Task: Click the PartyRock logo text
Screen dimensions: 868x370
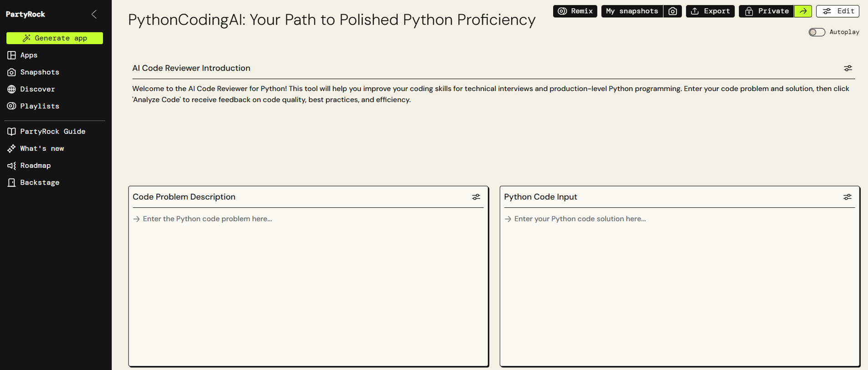Action: tap(26, 15)
